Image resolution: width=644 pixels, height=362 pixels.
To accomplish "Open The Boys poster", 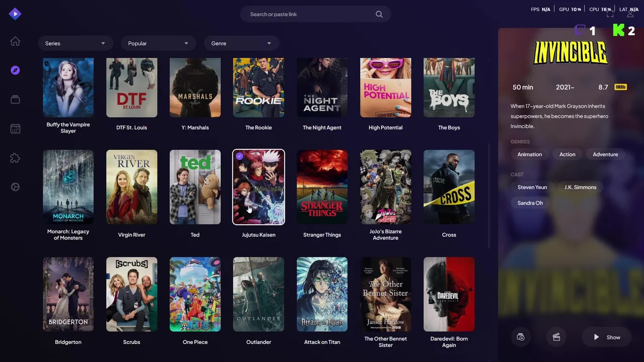I will coord(449,87).
